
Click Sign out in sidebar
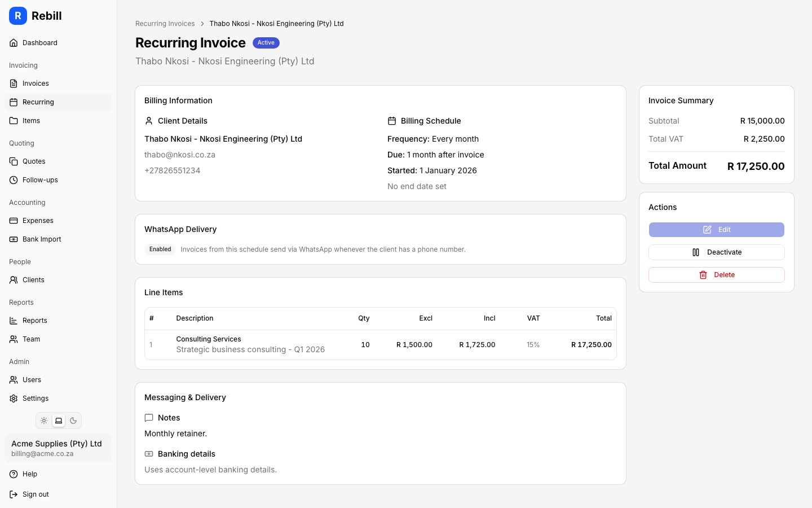[59, 494]
